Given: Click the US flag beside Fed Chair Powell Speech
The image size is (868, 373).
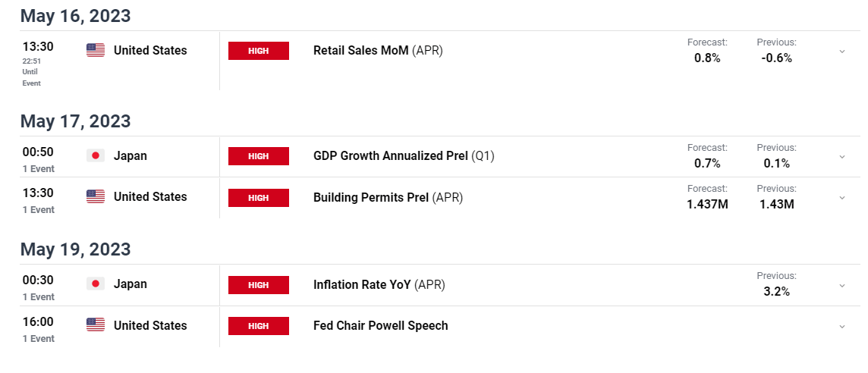Looking at the screenshot, I should [x=95, y=325].
